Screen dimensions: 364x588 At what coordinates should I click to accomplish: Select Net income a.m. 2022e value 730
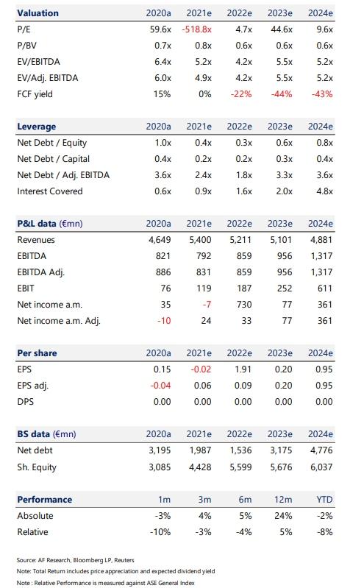tap(244, 305)
